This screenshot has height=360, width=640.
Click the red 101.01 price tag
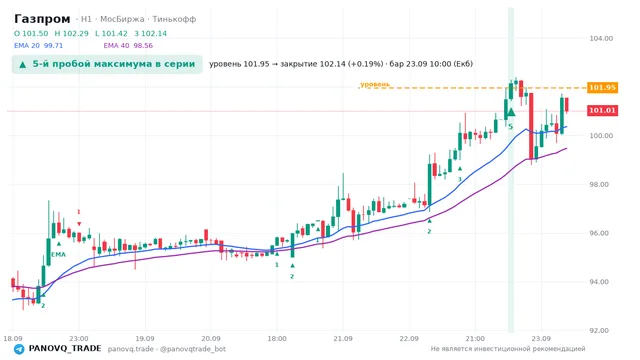tap(602, 110)
